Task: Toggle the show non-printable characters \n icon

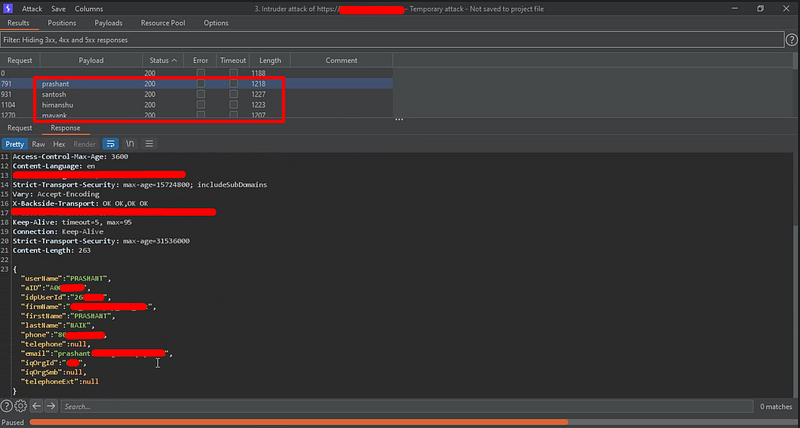Action: 129,144
